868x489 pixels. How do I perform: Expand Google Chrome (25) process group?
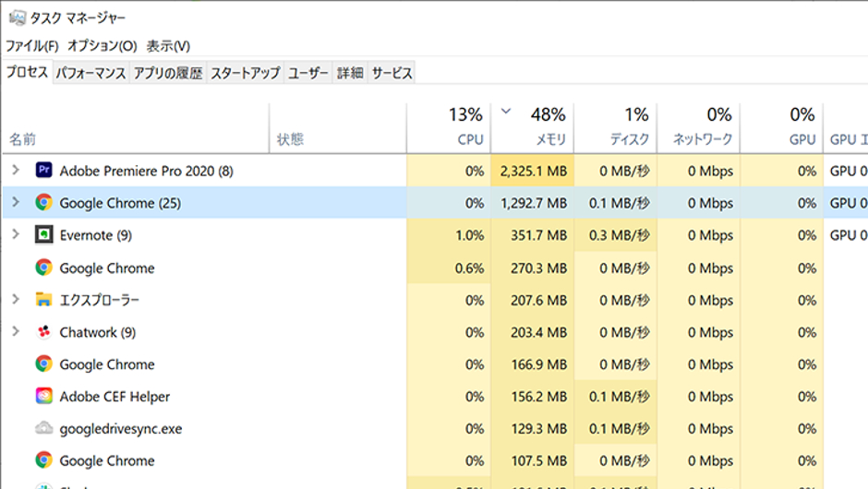pyautogui.click(x=16, y=202)
